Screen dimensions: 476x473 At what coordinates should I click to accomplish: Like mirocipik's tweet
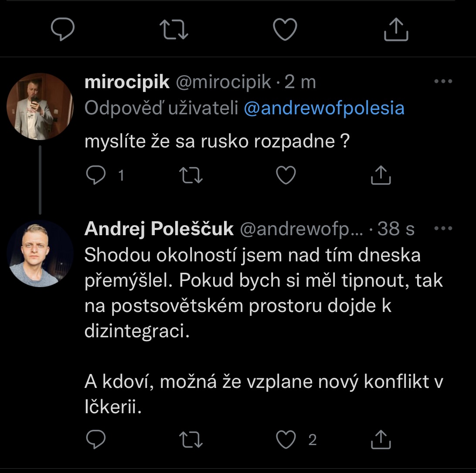coord(286,175)
